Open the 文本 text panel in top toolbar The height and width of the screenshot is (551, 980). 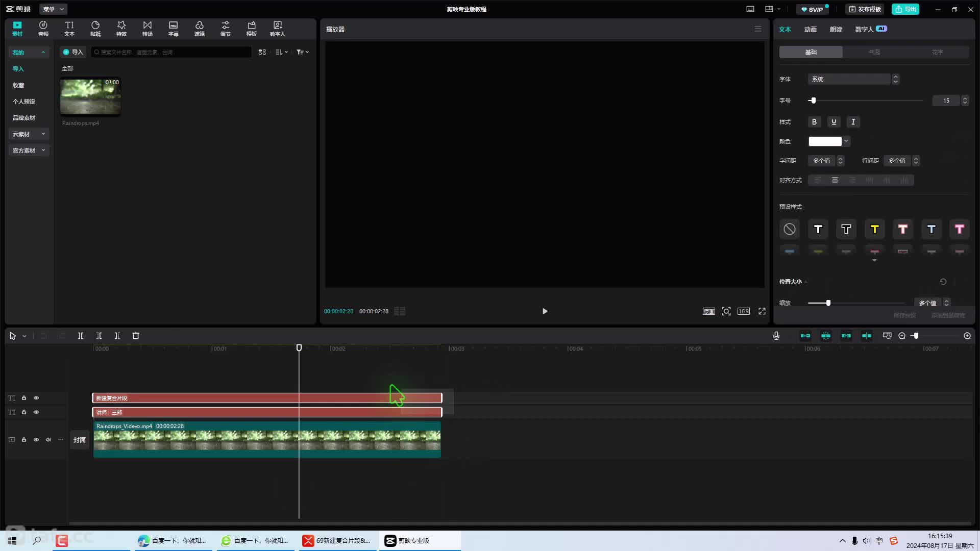[69, 29]
